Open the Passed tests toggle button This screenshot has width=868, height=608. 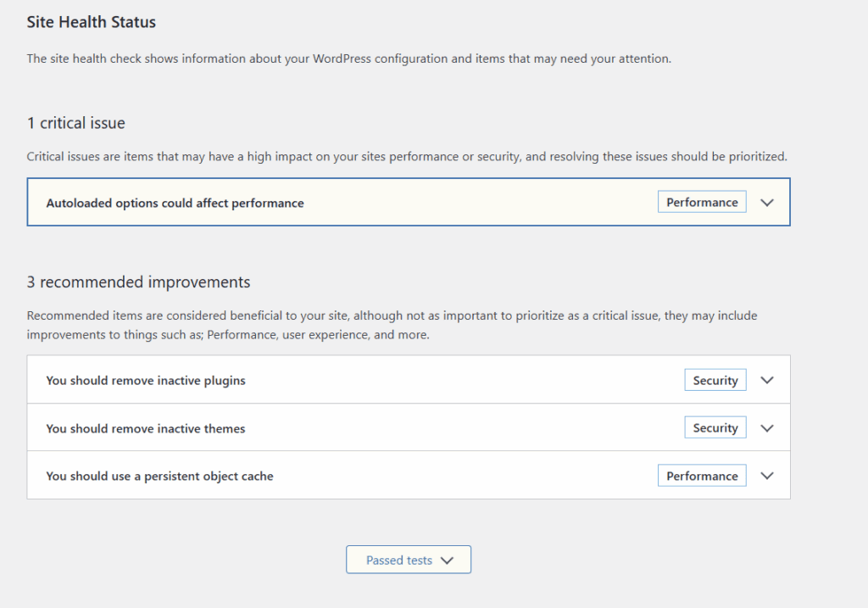tap(409, 560)
